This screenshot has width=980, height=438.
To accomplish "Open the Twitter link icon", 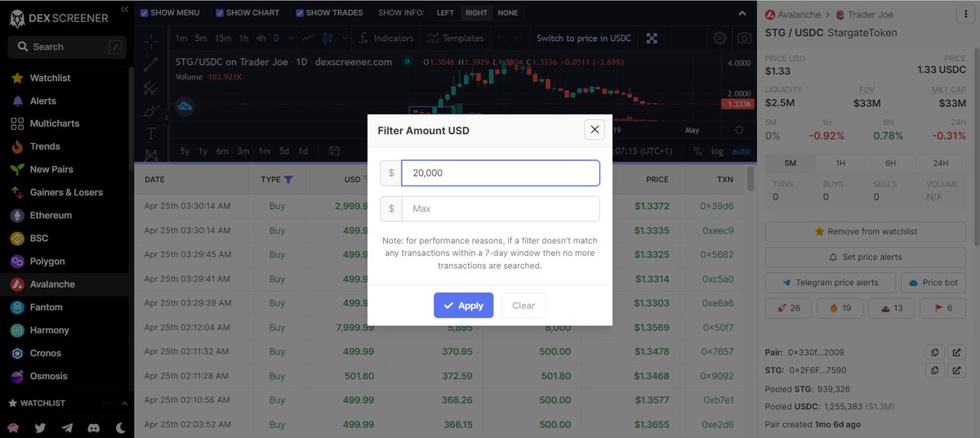I will 40,427.
